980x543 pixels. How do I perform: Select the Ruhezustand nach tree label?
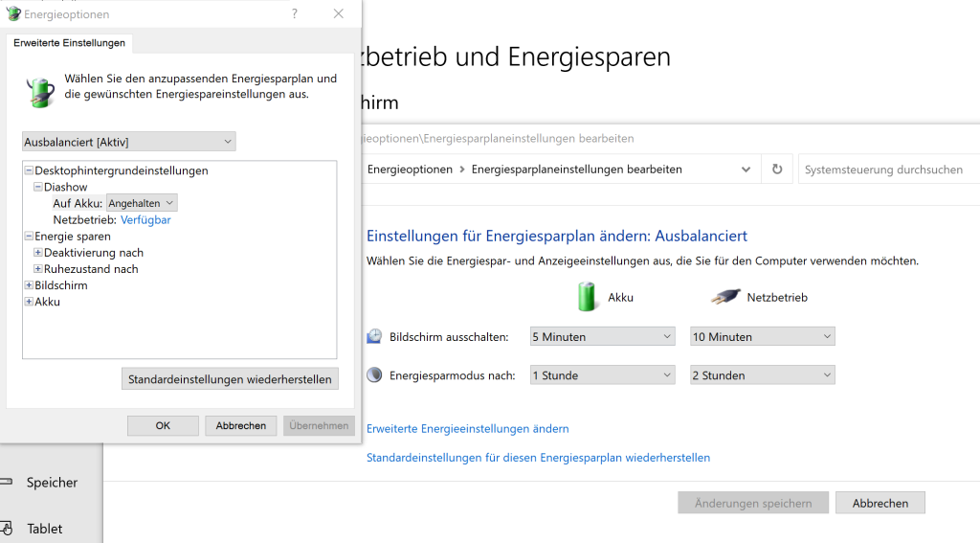(x=91, y=269)
